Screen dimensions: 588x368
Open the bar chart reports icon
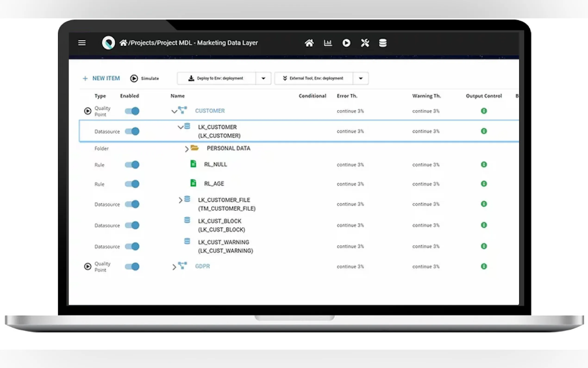[328, 43]
